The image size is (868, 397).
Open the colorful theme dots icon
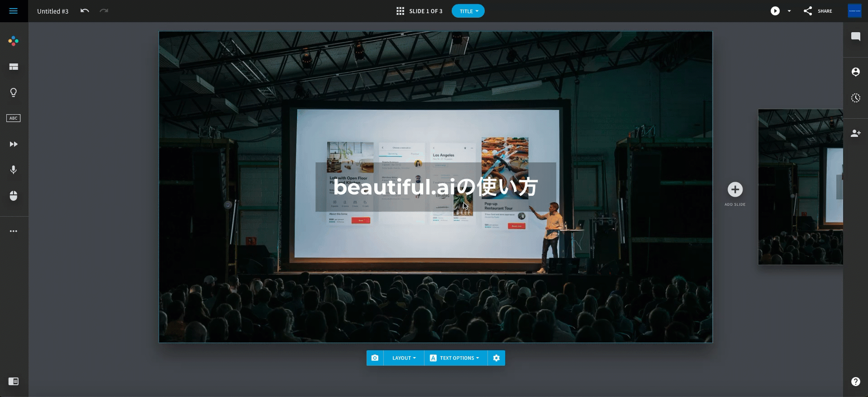tap(14, 41)
